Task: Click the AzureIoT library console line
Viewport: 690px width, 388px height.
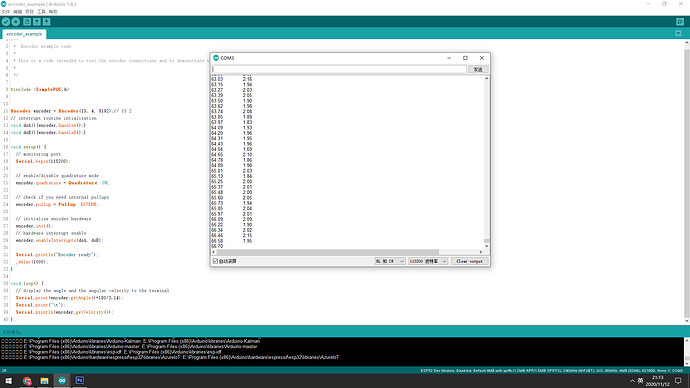Action: (x=170, y=357)
